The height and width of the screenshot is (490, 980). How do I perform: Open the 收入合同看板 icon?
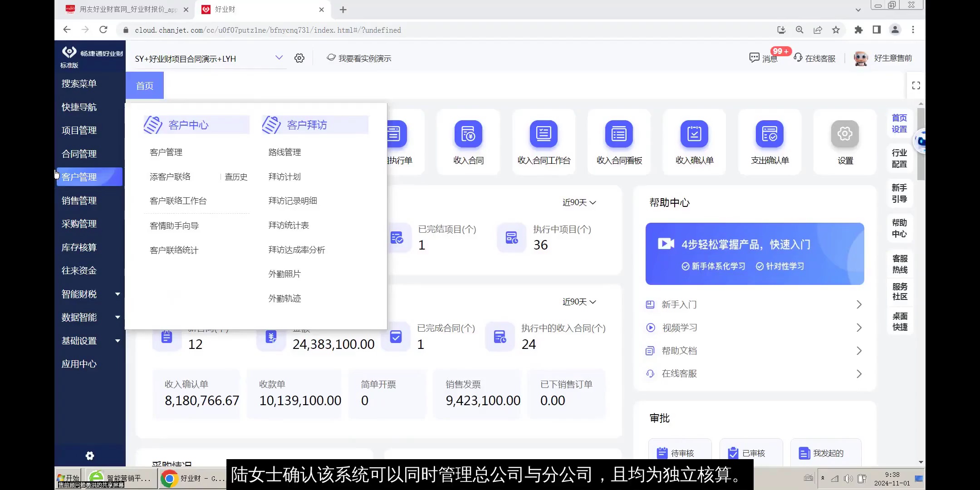pos(618,134)
